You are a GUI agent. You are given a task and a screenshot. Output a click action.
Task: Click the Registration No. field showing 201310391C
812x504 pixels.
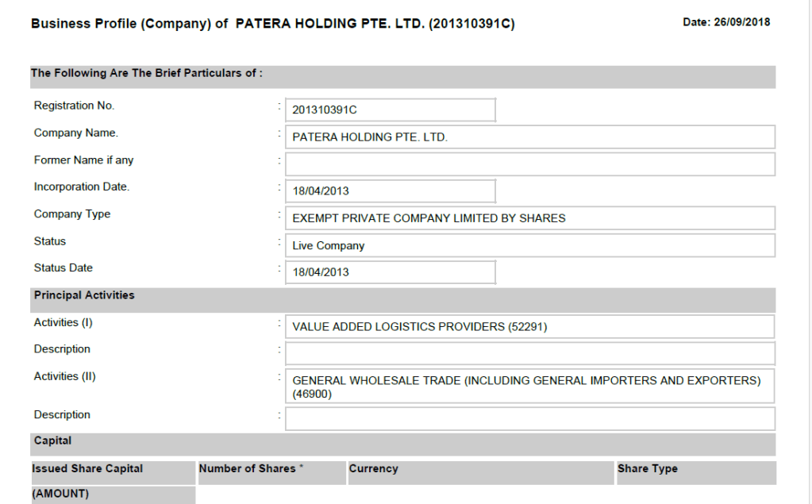(391, 110)
